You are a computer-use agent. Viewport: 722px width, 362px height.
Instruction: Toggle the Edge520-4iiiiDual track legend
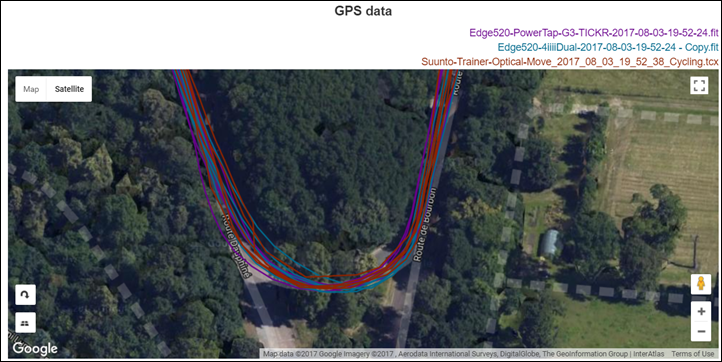point(608,47)
